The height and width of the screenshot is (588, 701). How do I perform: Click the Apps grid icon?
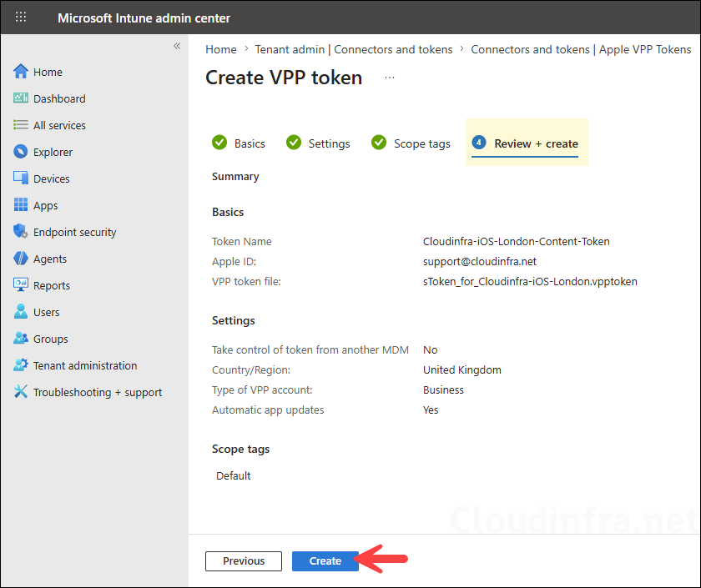point(21,204)
